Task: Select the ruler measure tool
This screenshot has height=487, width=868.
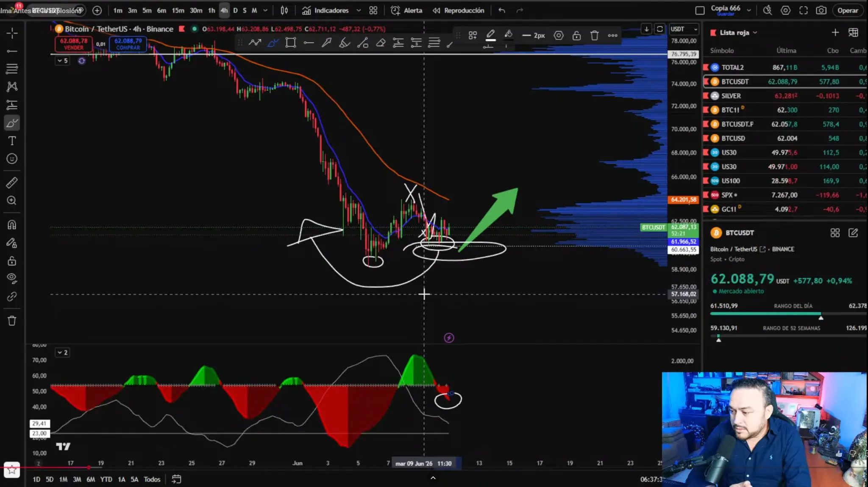Action: [12, 182]
